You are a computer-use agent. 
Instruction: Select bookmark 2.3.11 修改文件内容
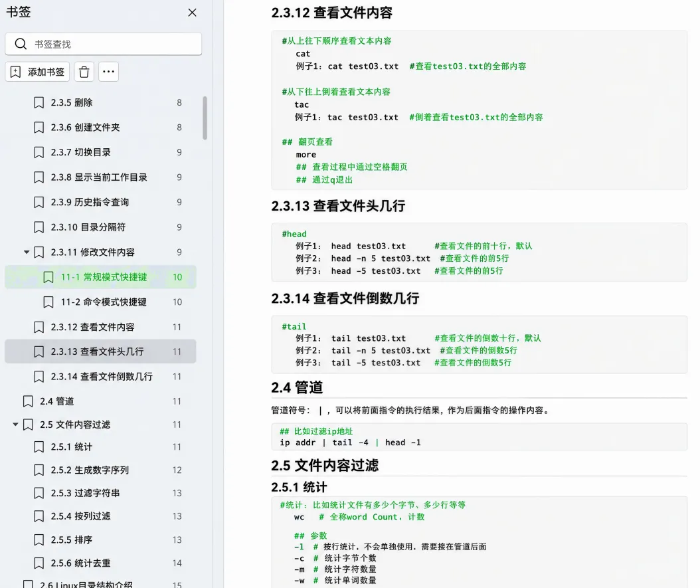(x=101, y=252)
